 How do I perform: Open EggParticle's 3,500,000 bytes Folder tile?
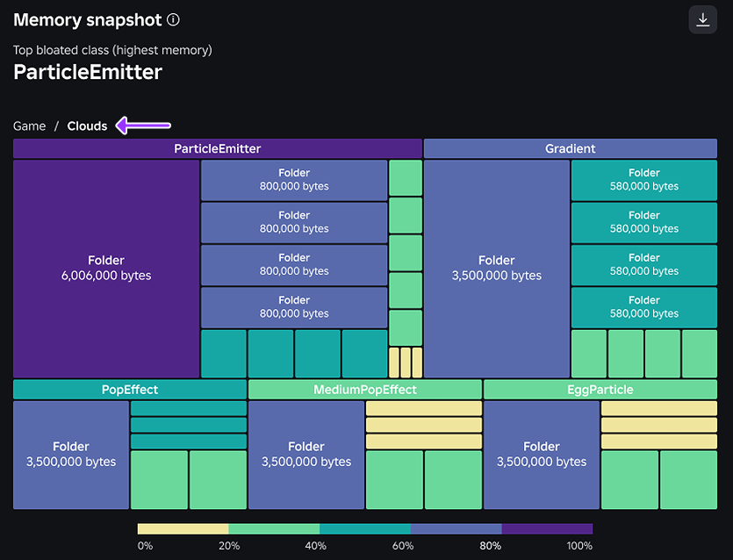tap(542, 455)
